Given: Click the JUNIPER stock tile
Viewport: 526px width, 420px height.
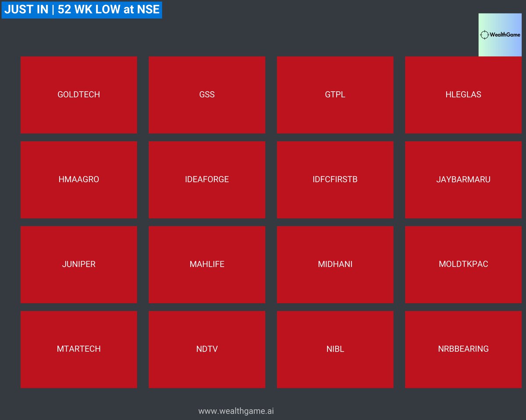Looking at the screenshot, I should 79,265.
